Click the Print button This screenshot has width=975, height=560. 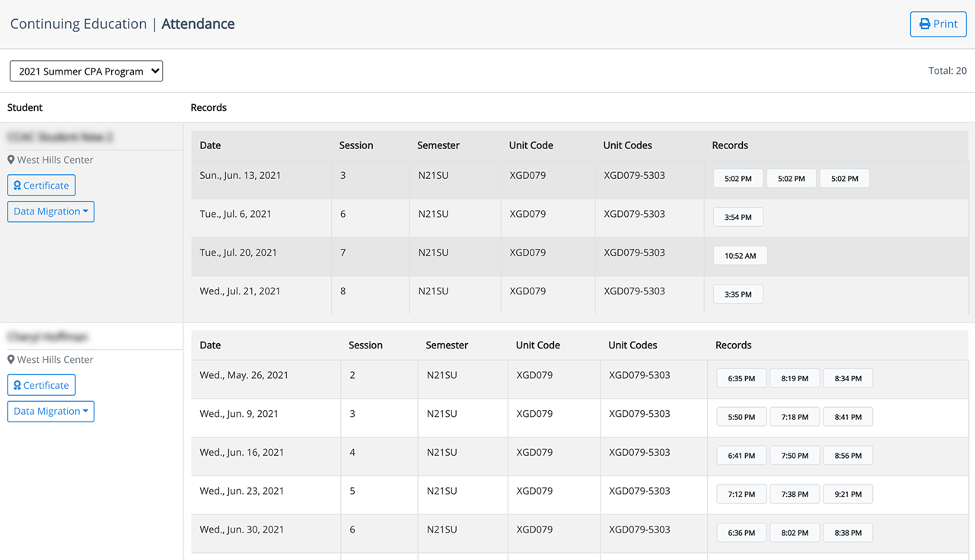(938, 24)
